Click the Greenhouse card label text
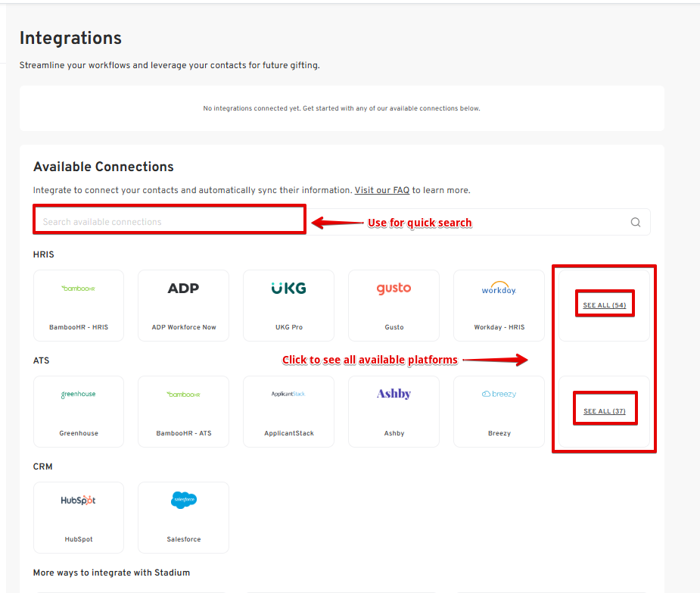This screenshot has height=593, width=700. 79,433
